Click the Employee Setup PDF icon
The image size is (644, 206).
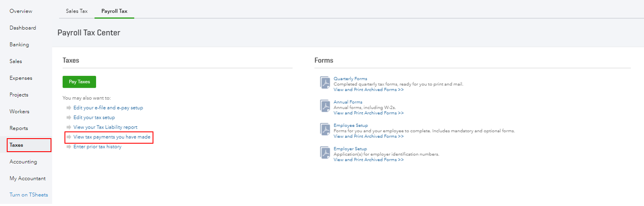click(x=325, y=130)
